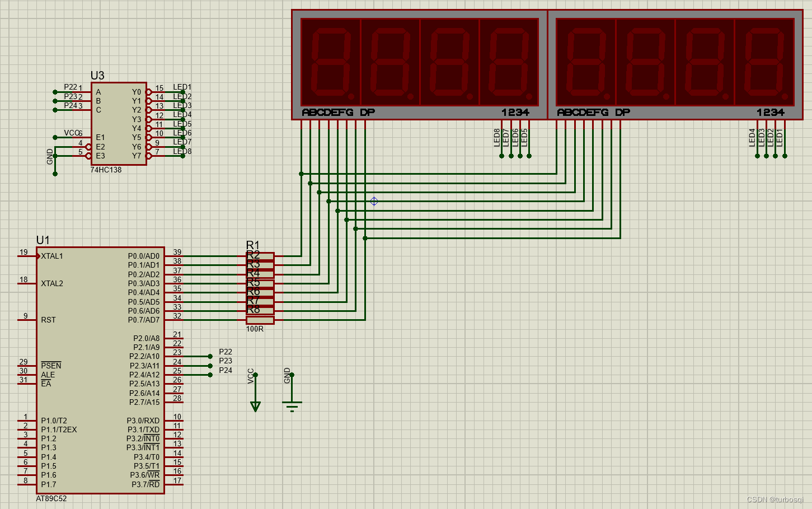Click the LED1 label under right display
Viewport: 812px width, 509px height.
pos(780,138)
